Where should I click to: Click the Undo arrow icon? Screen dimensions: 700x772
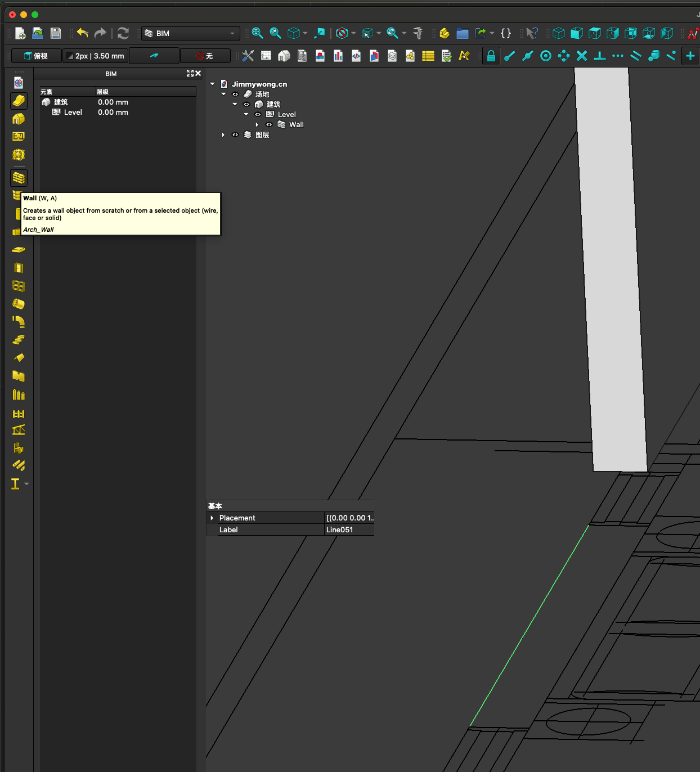coord(83,33)
